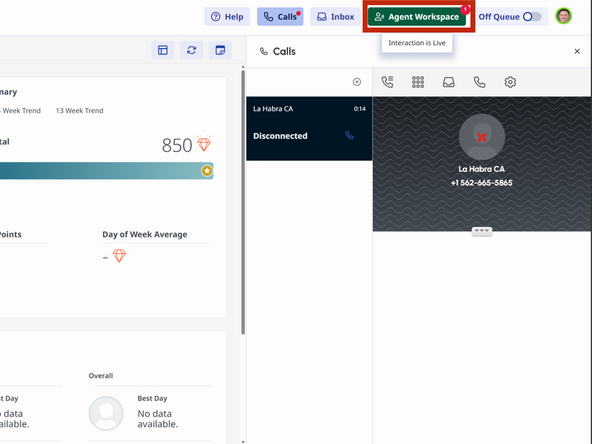Open the Calls button in top bar
The image size is (592, 444).
tap(280, 17)
